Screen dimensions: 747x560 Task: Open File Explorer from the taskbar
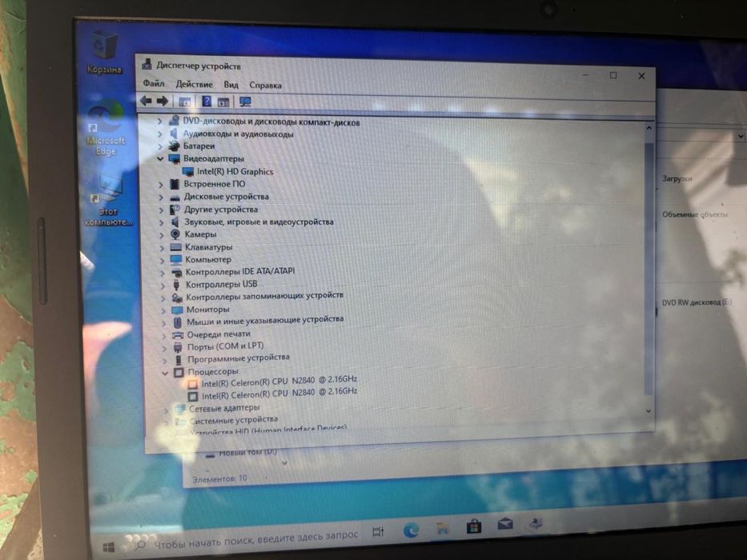443,528
